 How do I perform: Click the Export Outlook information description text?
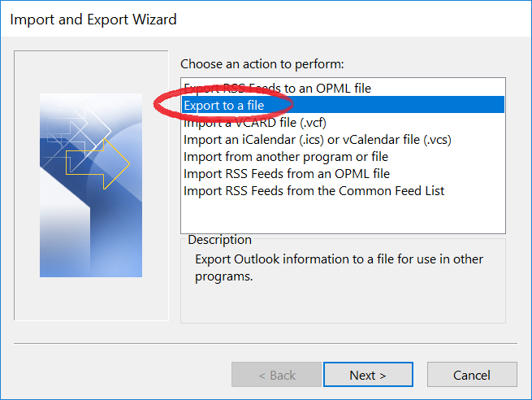click(x=339, y=267)
